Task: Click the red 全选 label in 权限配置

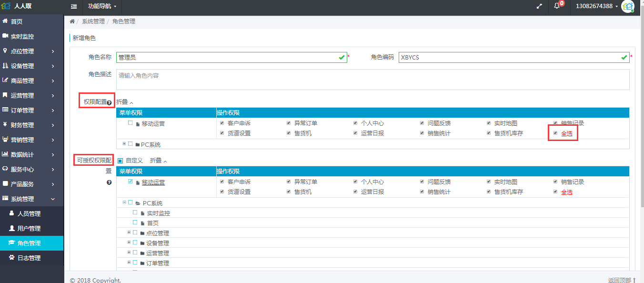Action: coord(567,133)
